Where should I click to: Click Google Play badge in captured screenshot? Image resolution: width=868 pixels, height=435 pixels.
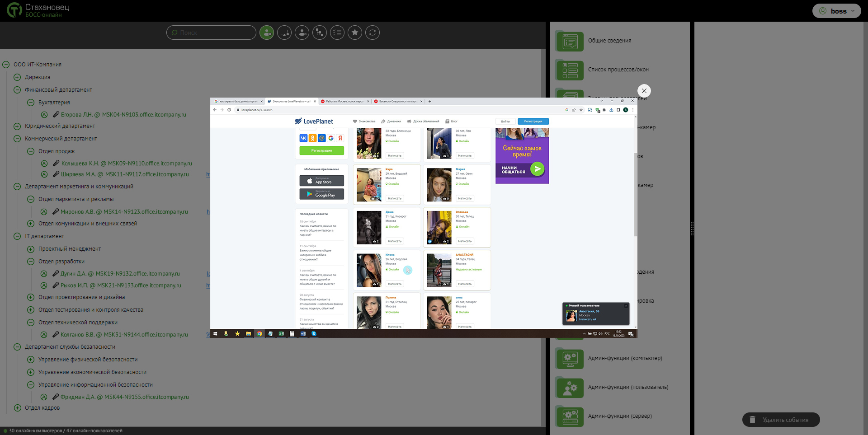pyautogui.click(x=321, y=194)
